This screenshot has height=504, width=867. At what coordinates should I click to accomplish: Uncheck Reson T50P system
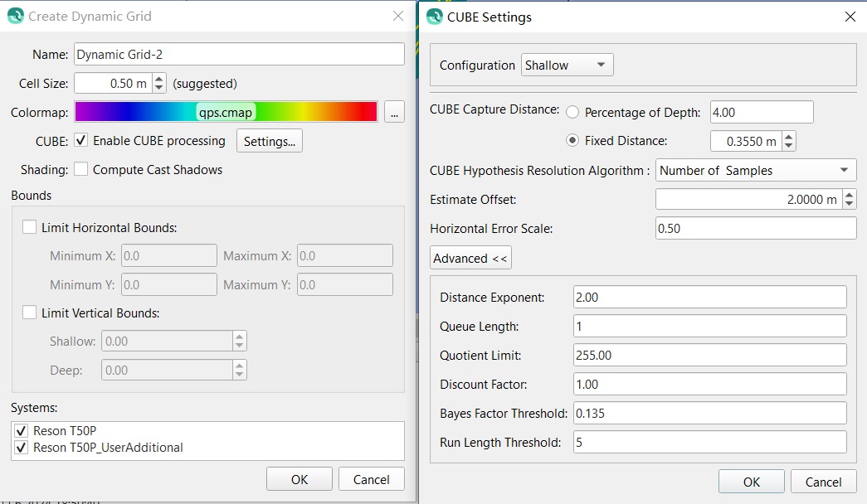pyautogui.click(x=21, y=430)
